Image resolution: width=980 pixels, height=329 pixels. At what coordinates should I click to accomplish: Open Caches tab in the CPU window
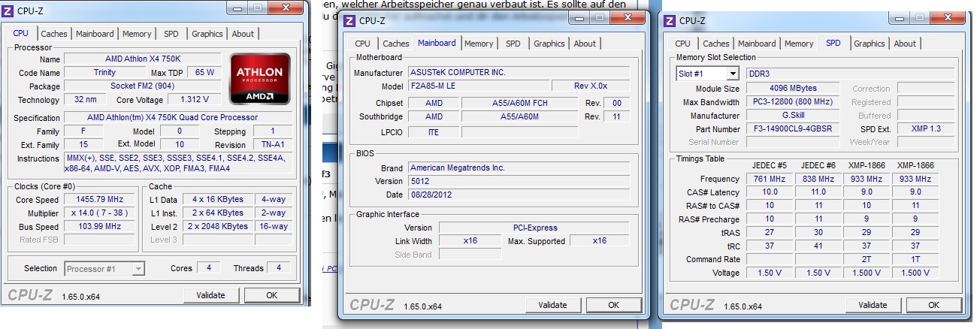(54, 34)
